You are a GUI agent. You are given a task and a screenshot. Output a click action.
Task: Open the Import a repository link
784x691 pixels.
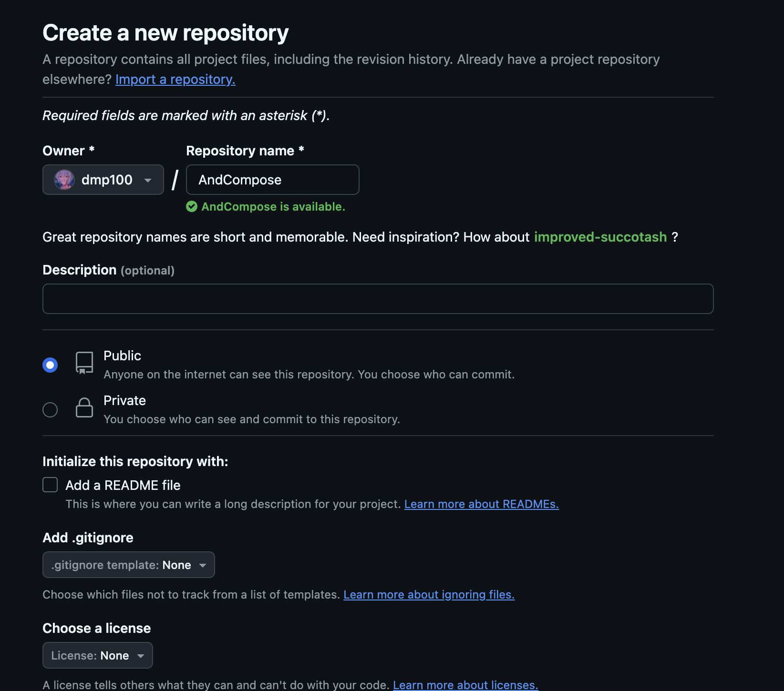(x=175, y=79)
